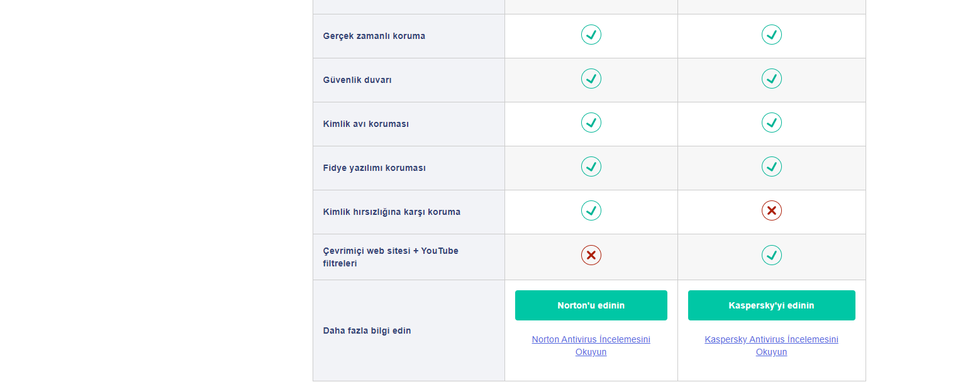The height and width of the screenshot is (382, 980).
Task: Click Kaspersky's checkmark for YouTube filtreleri row
Action: [772, 254]
